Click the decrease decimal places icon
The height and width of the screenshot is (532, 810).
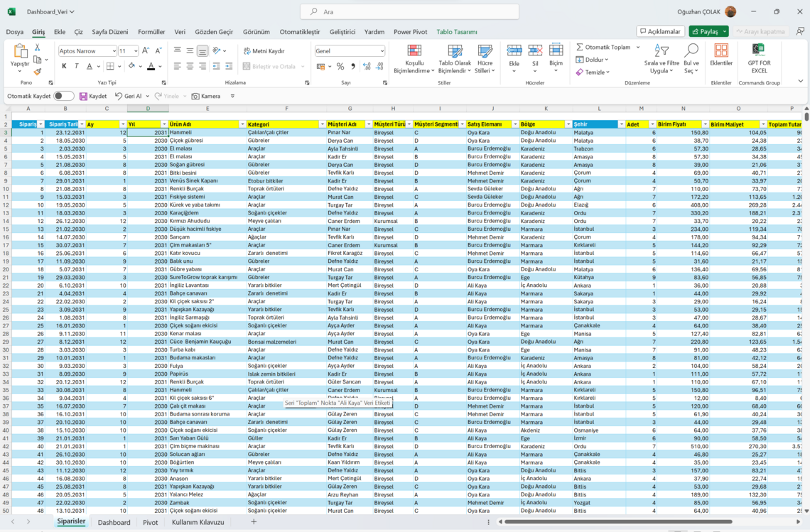[379, 66]
